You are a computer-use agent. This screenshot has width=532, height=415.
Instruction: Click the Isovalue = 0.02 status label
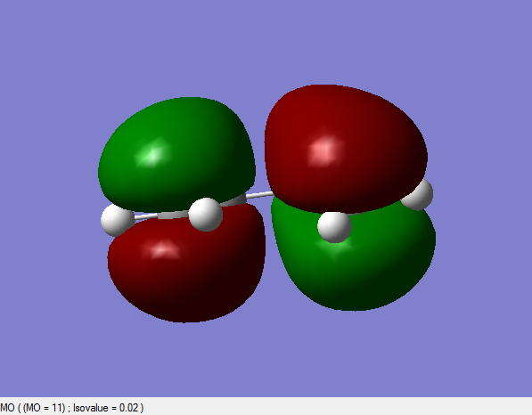(x=105, y=408)
